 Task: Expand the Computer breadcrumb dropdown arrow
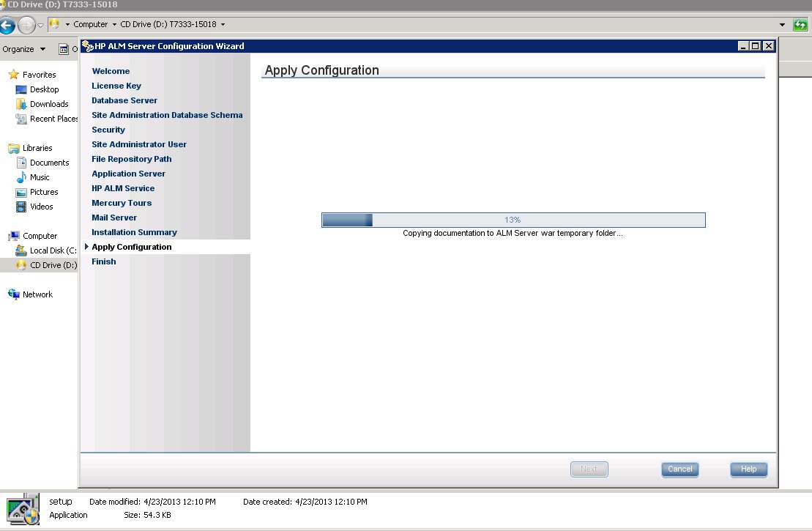(x=114, y=24)
